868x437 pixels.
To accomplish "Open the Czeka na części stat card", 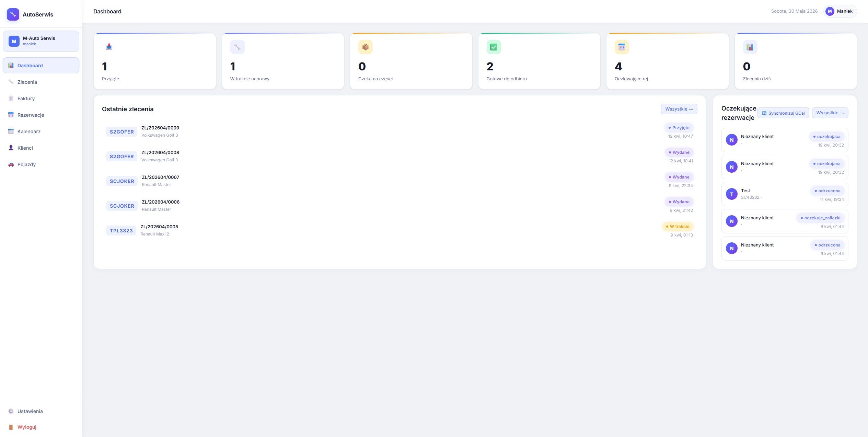I will point(411,61).
